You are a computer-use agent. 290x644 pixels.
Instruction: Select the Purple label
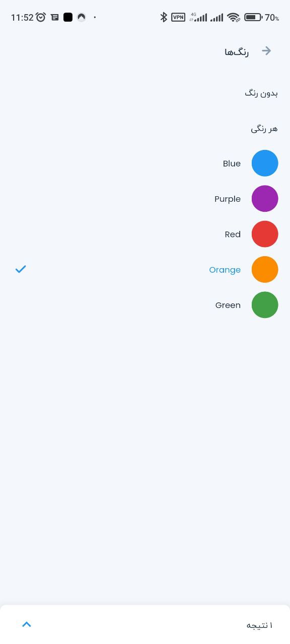[x=228, y=199]
